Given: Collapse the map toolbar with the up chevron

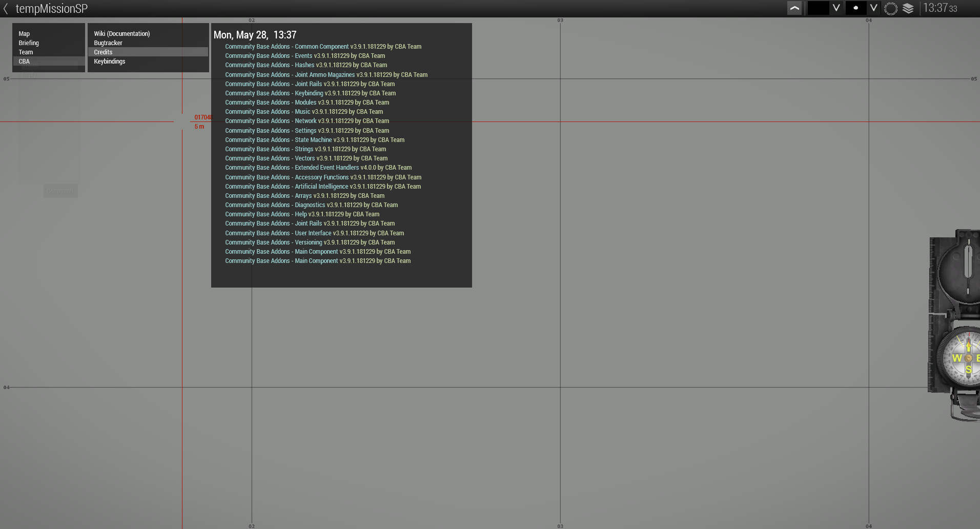Looking at the screenshot, I should click(x=794, y=8).
